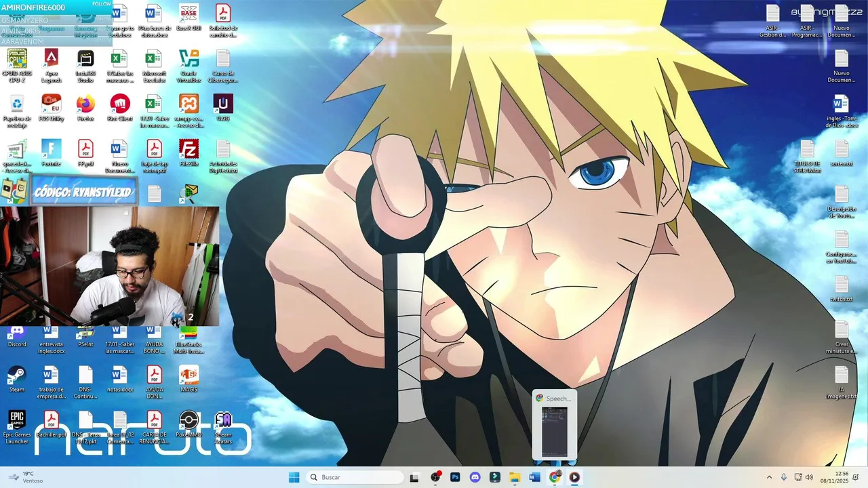Image resolution: width=868 pixels, height=488 pixels.
Task: Select the BaseX GUI desktop icon
Action: pos(189,20)
